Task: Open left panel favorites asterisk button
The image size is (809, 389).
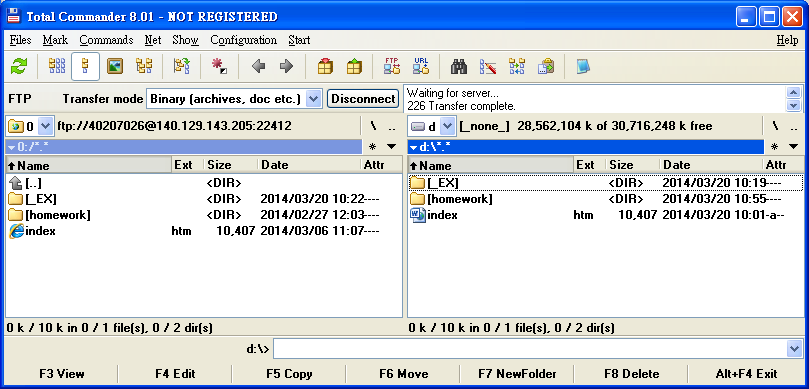Action: [x=373, y=147]
